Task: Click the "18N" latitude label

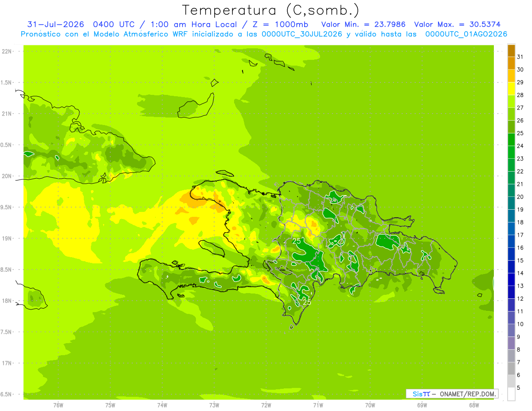Action: point(7,301)
